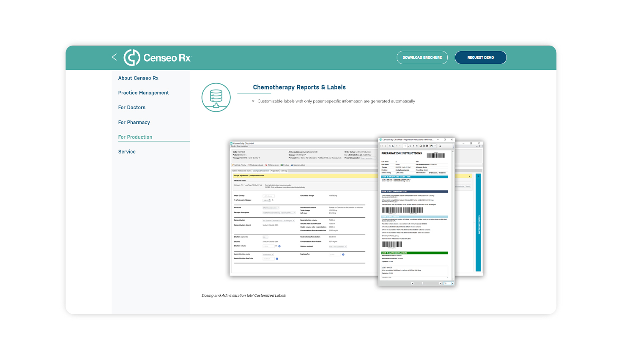Screen dimensions: 621x364
Task: Click the search icon in report viewer toolbar
Action: (440, 146)
